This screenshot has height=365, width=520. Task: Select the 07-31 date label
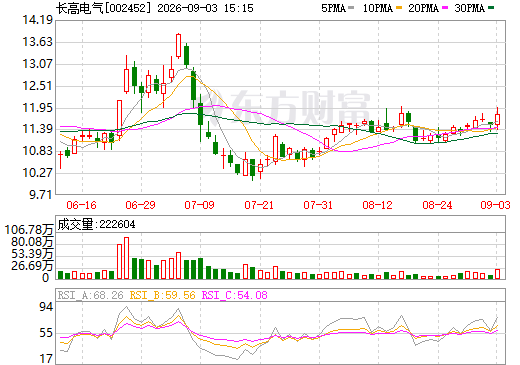click(x=318, y=205)
